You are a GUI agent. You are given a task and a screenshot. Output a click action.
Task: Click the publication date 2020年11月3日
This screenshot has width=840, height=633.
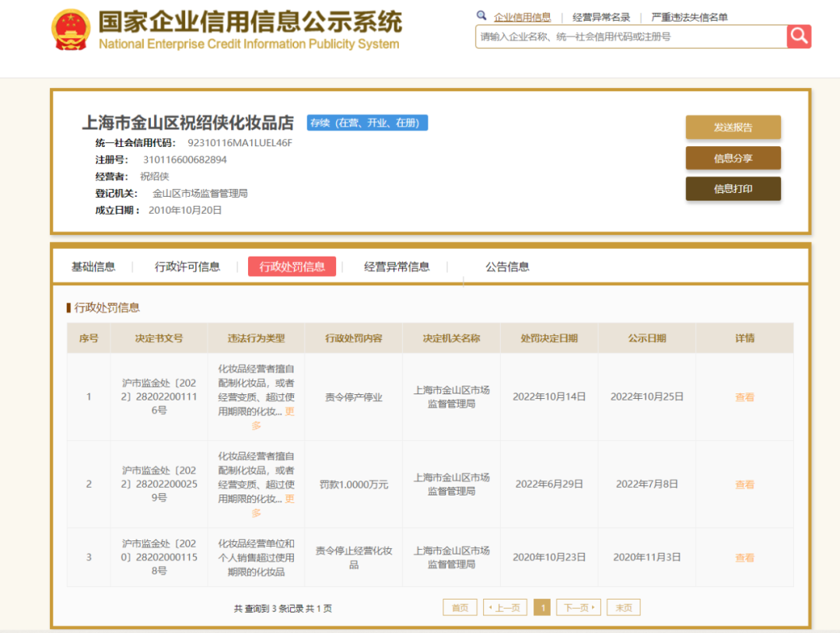(647, 558)
